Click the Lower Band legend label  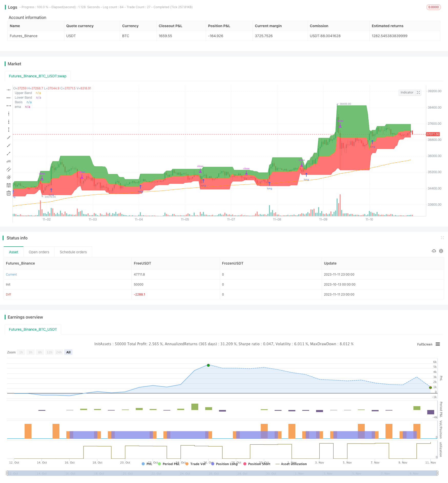(x=23, y=98)
